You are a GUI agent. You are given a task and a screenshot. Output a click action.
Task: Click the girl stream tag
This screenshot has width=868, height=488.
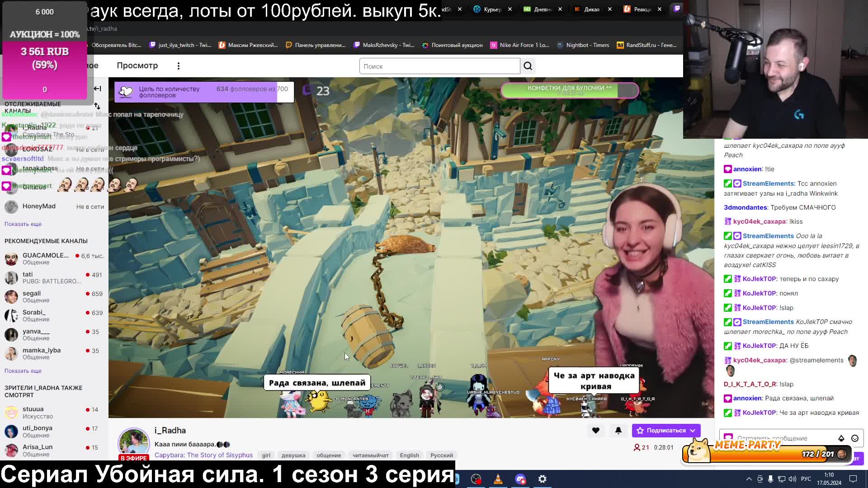pos(266,455)
